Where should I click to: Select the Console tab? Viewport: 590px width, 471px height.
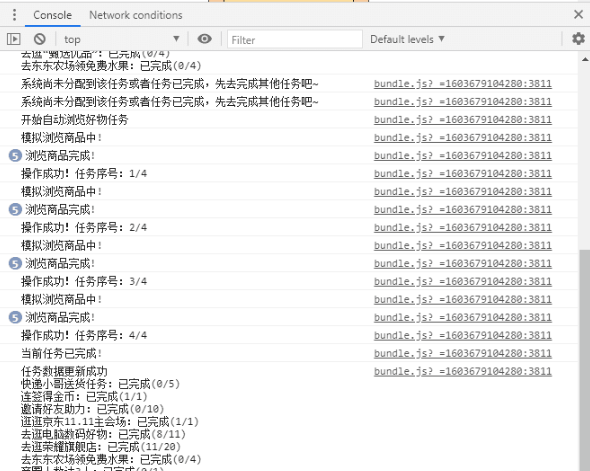pos(52,15)
